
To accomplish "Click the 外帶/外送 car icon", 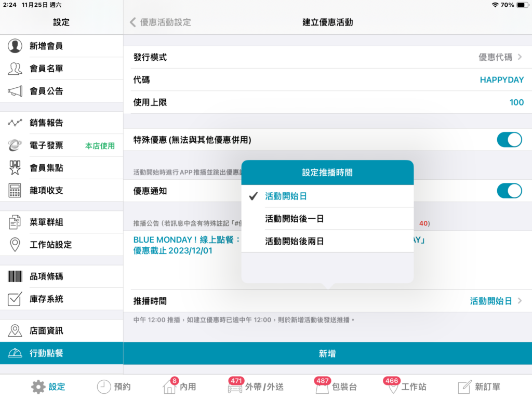I will tap(235, 388).
